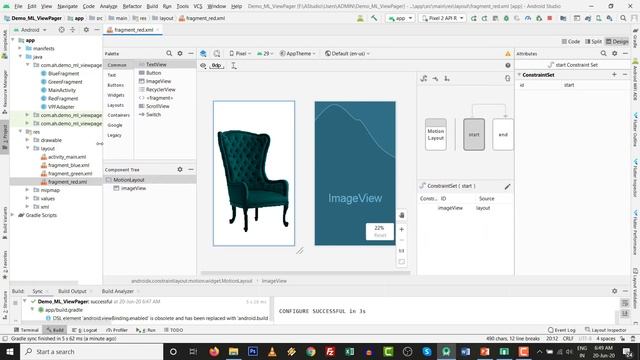Click the Make Project hammer icon
The height and width of the screenshot is (360, 640).
click(x=374, y=18)
